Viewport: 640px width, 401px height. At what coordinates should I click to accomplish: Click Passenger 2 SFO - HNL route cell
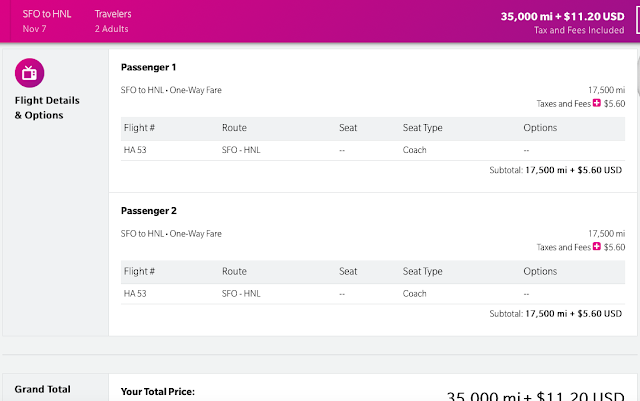click(243, 294)
